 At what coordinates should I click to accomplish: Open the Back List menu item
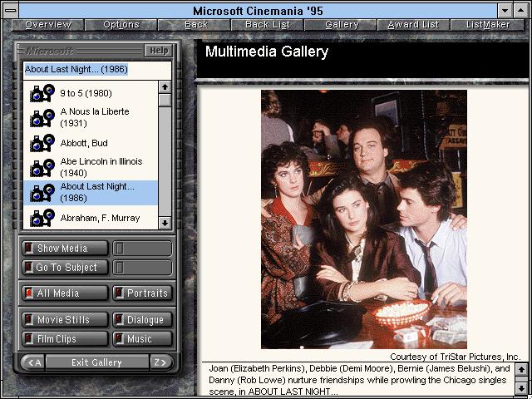pyautogui.click(x=268, y=25)
